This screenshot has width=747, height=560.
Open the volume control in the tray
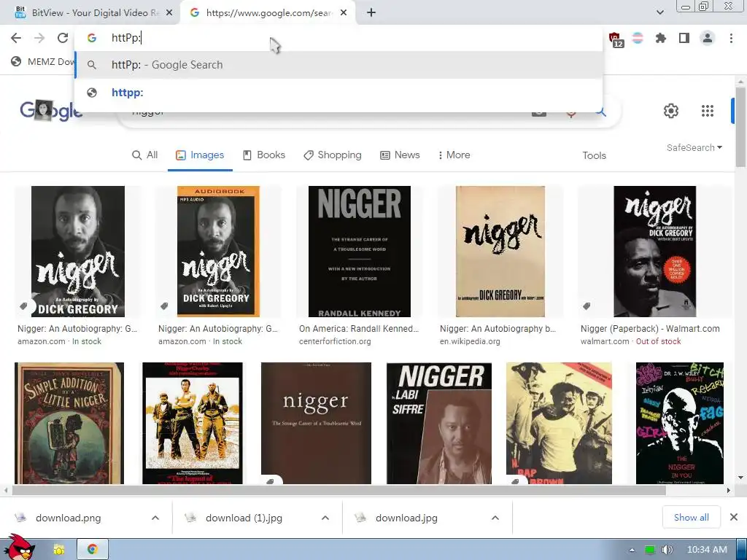[x=667, y=550]
